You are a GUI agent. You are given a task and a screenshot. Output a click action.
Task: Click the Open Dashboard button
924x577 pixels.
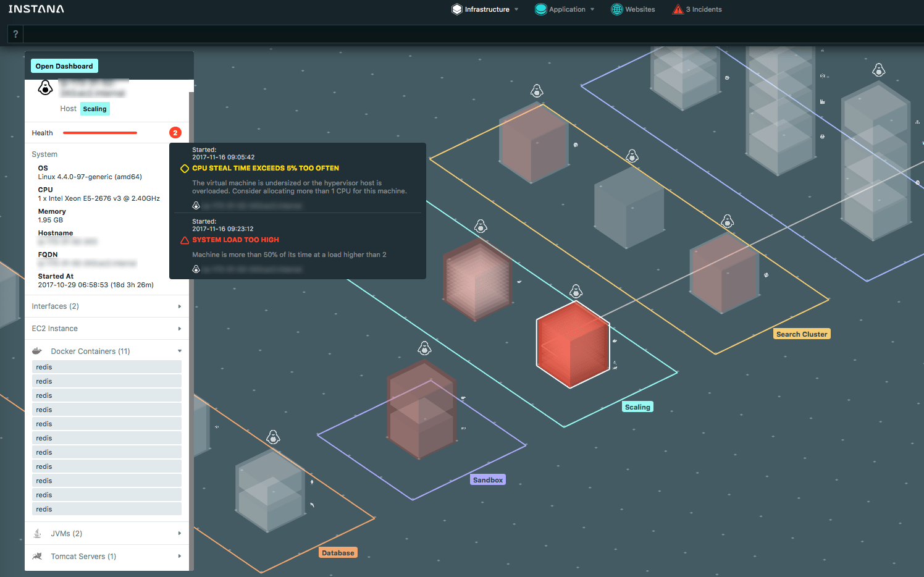click(x=64, y=66)
